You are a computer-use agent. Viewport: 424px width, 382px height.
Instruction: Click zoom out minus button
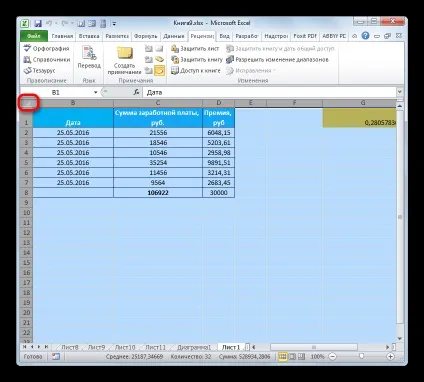pos(332,357)
